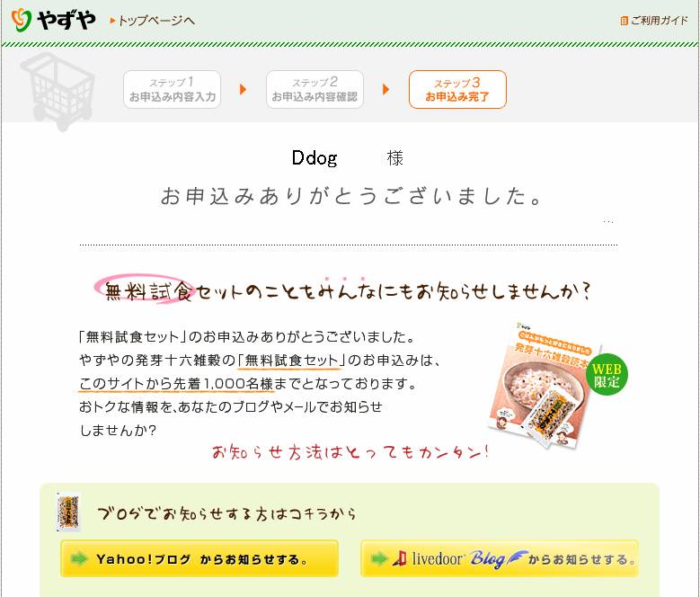
Task: Click the orange ご利用ガイド document icon
Action: (x=625, y=21)
